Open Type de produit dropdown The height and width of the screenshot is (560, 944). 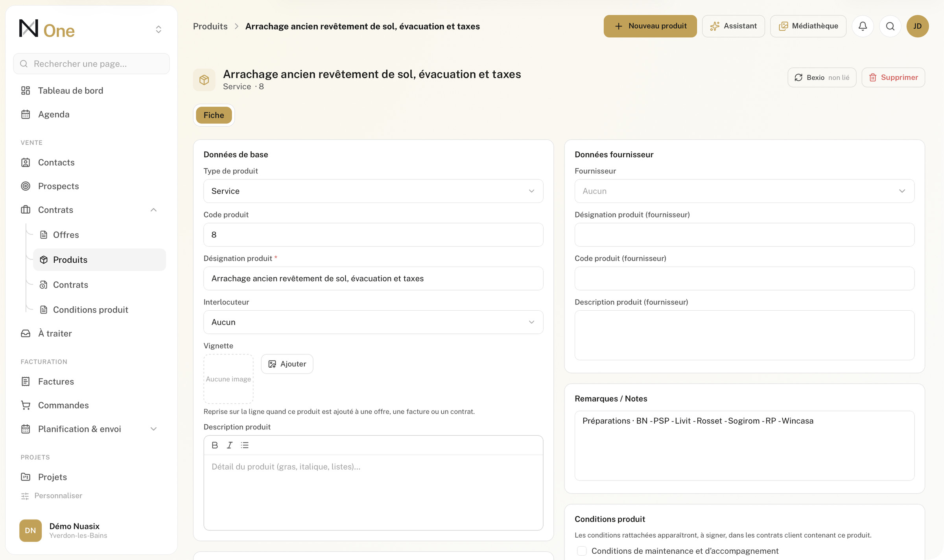[x=373, y=191]
